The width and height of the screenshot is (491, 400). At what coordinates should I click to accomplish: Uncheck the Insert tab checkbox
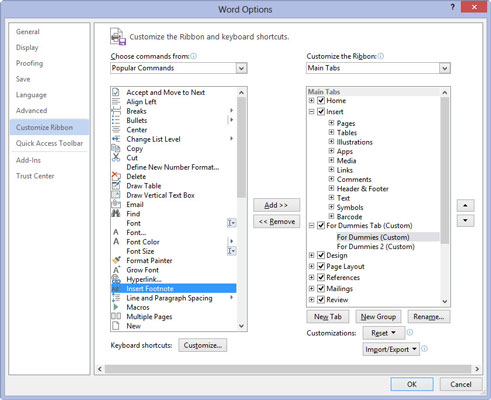tap(321, 111)
